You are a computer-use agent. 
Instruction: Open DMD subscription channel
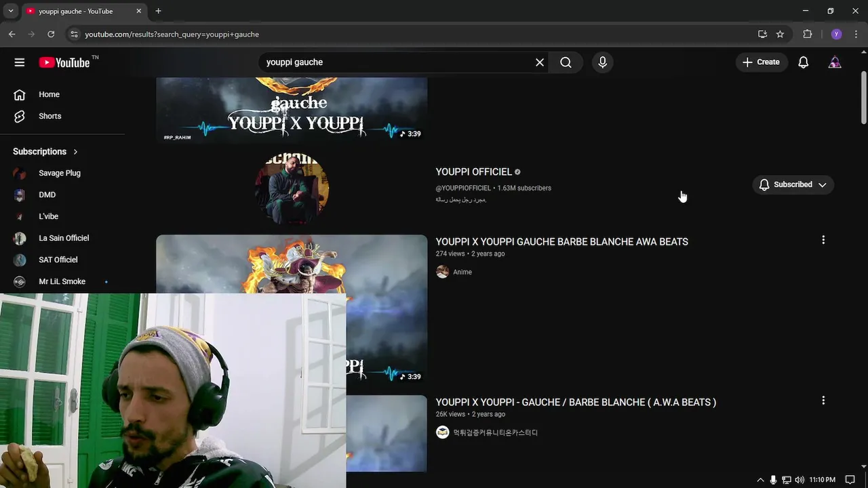pyautogui.click(x=47, y=195)
